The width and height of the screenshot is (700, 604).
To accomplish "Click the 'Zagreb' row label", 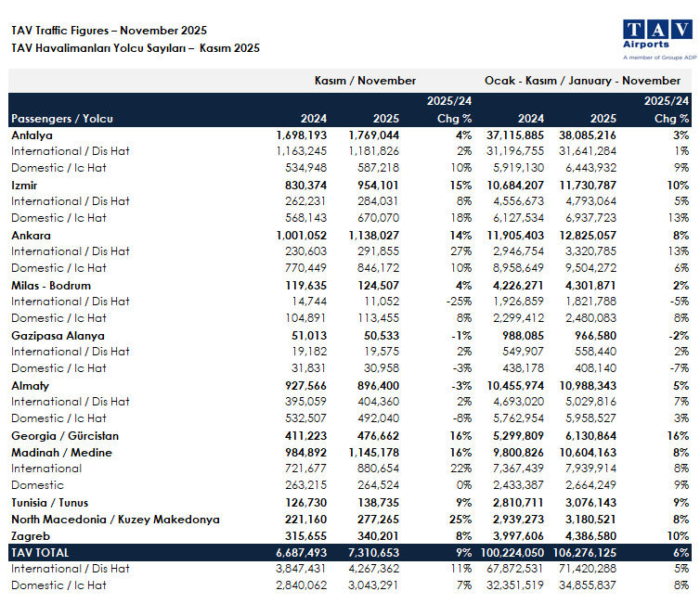I will point(31,536).
